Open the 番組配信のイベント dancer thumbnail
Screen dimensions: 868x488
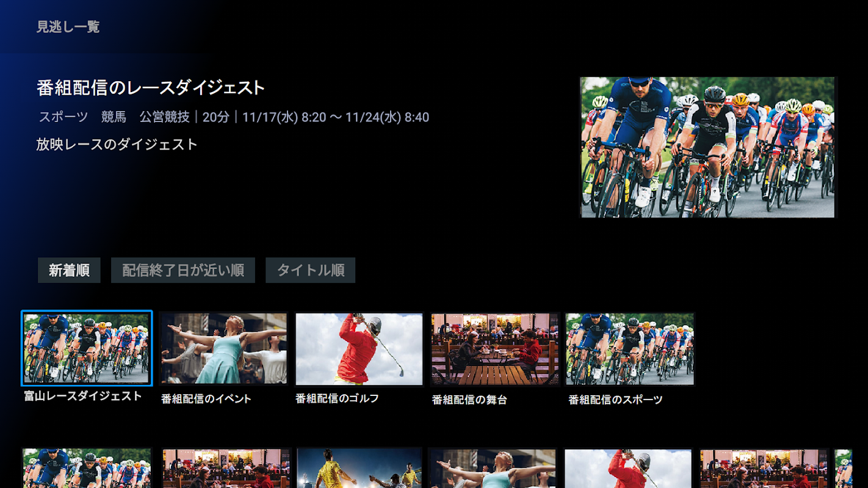[x=224, y=349]
